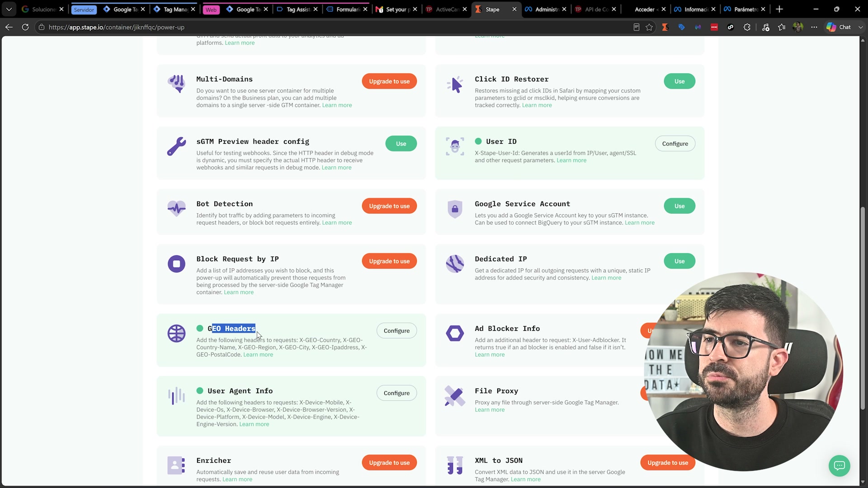The height and width of the screenshot is (488, 868).
Task: Open Learn more link for File Proxy
Action: pos(490,410)
